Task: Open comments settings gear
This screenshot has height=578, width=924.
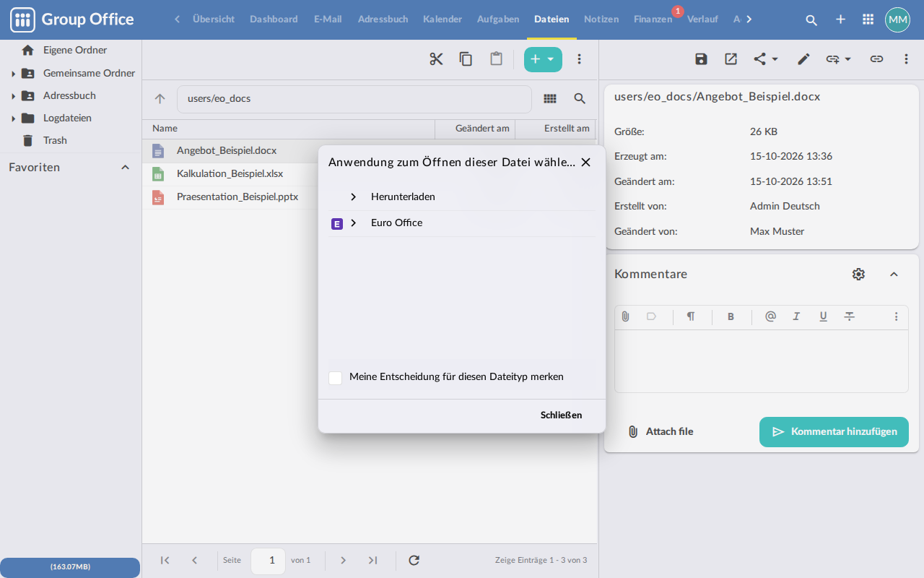Action: point(858,274)
